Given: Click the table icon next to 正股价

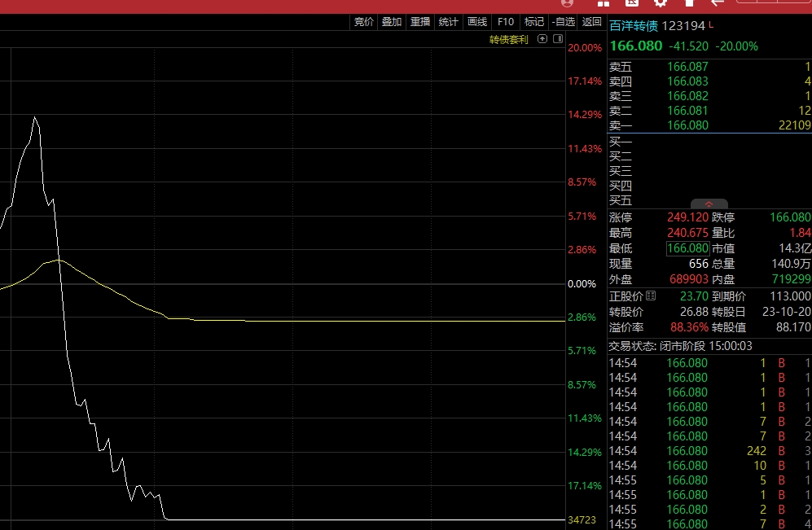Looking at the screenshot, I should 651,297.
